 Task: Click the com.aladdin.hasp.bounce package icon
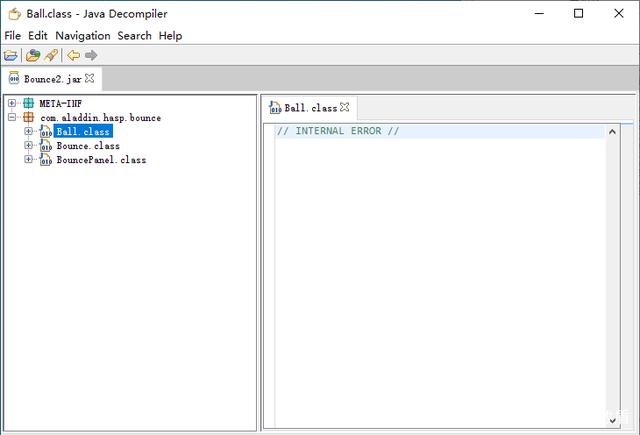click(29, 117)
